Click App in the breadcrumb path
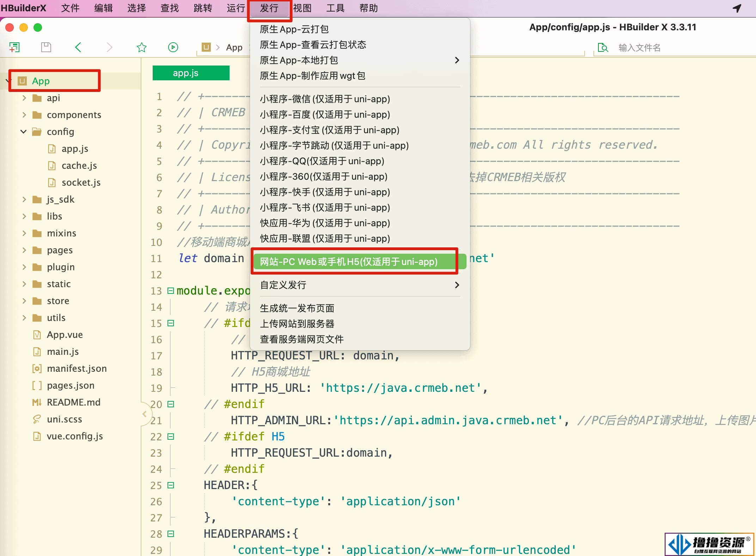This screenshot has width=756, height=556. pos(234,47)
